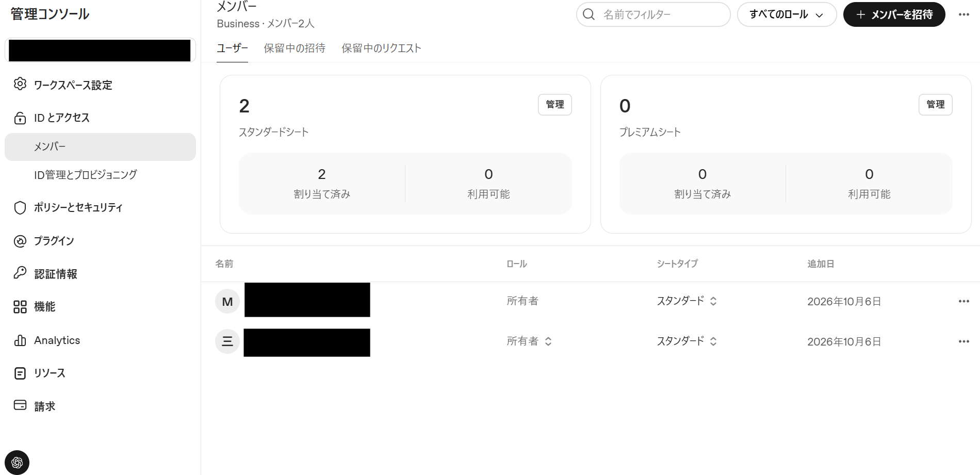980x475 pixels.
Task: Open row actions for member 三
Action: click(x=964, y=341)
